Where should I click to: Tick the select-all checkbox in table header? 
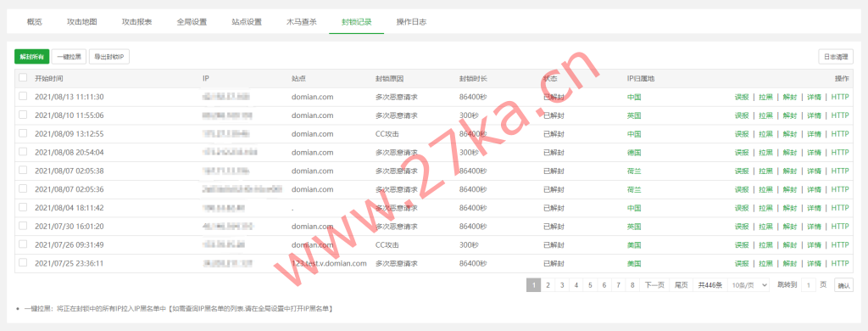[x=23, y=78]
